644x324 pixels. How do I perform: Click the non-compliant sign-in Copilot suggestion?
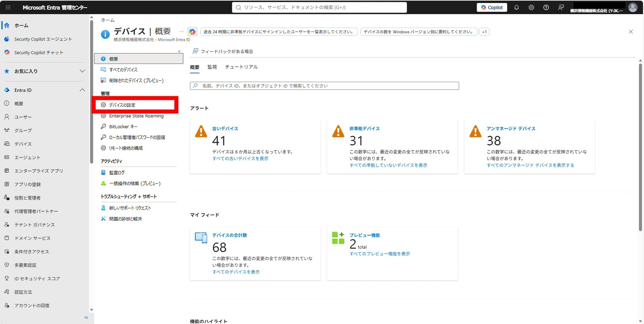279,32
